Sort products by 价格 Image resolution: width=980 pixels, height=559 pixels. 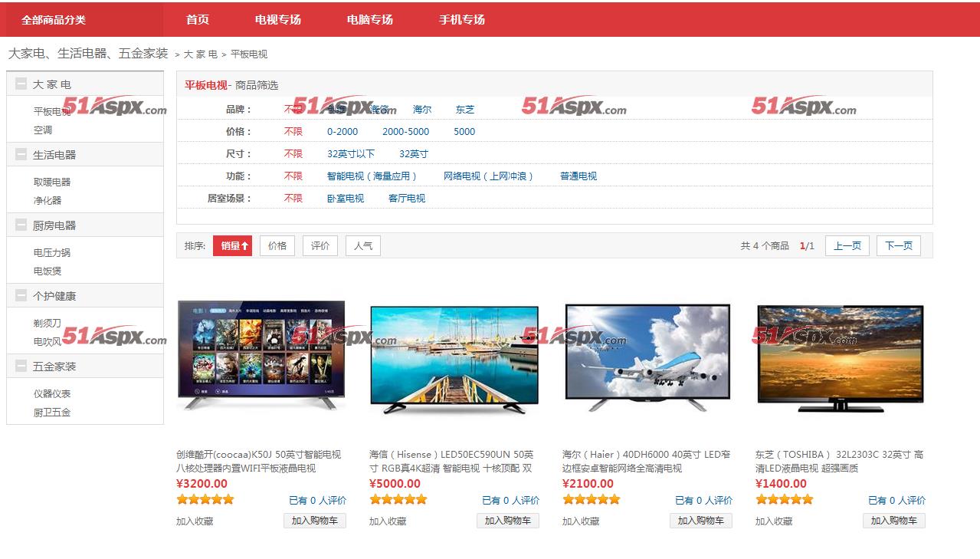[277, 246]
